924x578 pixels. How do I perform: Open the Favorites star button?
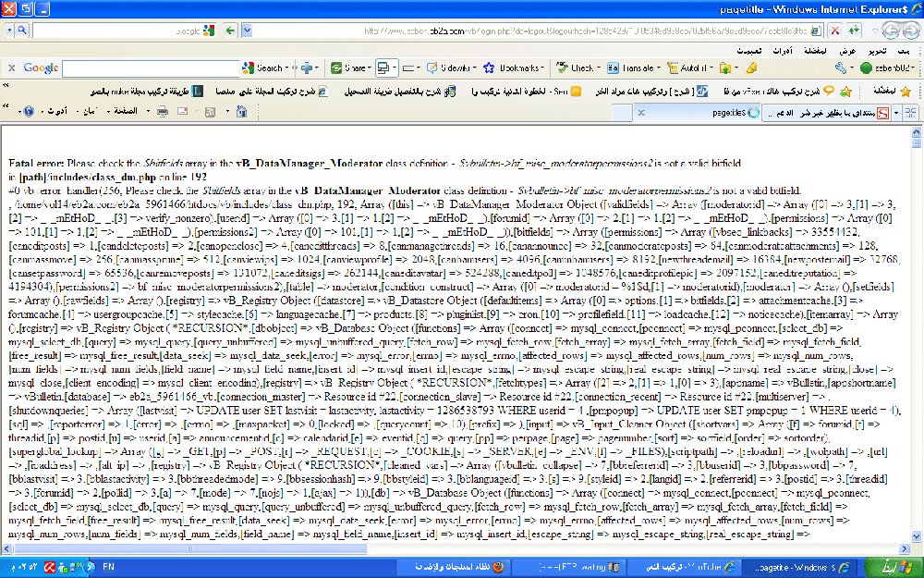tap(905, 91)
